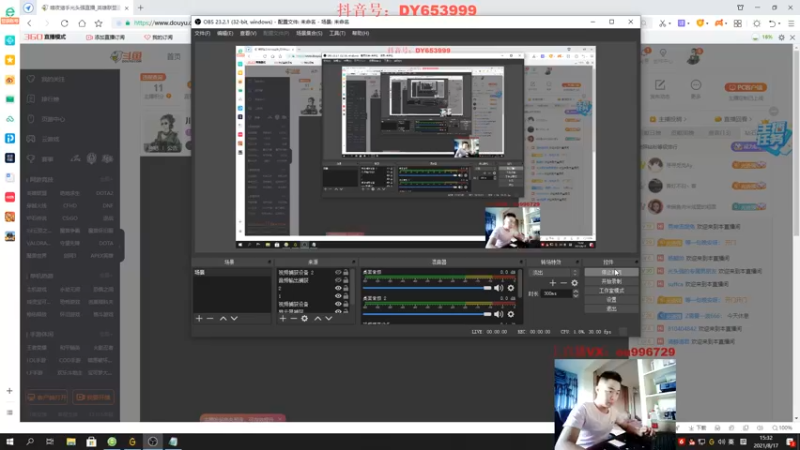Open source properties gear in Sources panel
The height and width of the screenshot is (450, 800).
point(305,318)
